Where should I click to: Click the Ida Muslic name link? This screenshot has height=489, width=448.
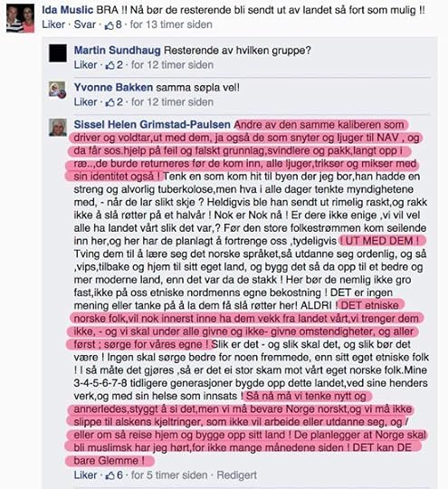(68, 10)
